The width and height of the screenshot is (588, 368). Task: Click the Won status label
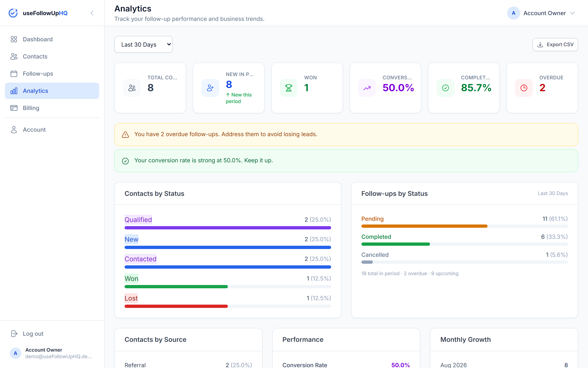click(131, 278)
